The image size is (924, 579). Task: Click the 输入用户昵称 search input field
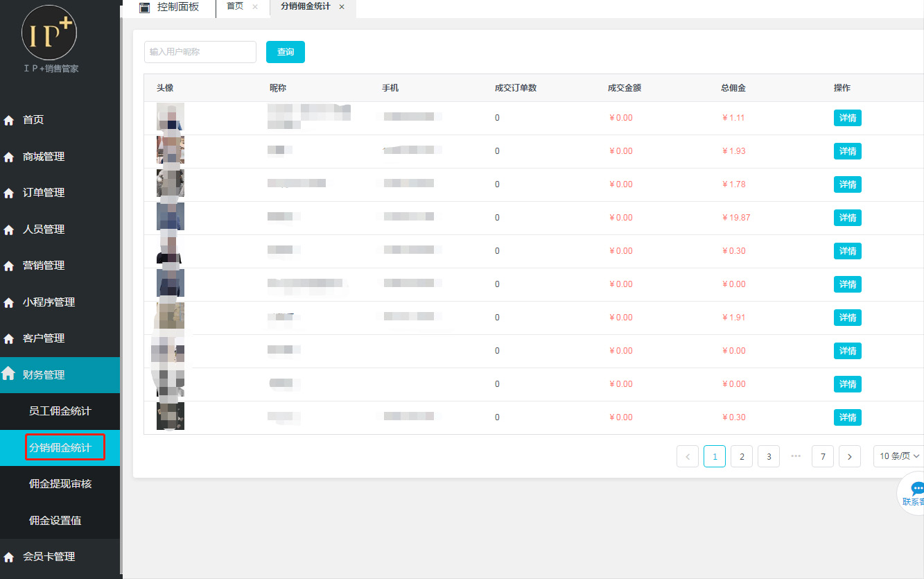click(200, 52)
